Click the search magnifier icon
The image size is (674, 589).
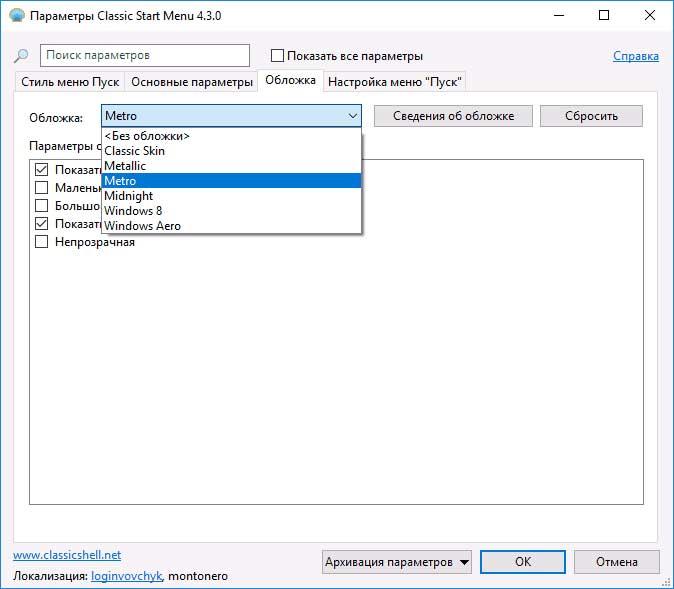[21, 55]
